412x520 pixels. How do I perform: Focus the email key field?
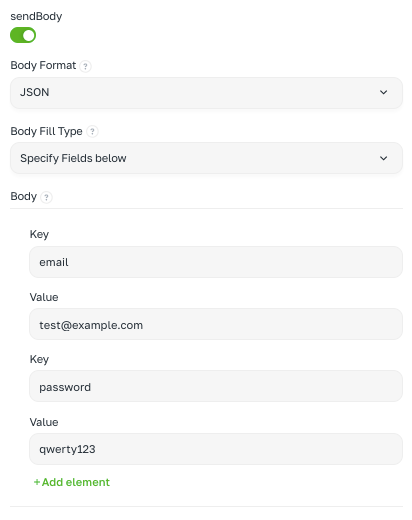click(x=216, y=262)
